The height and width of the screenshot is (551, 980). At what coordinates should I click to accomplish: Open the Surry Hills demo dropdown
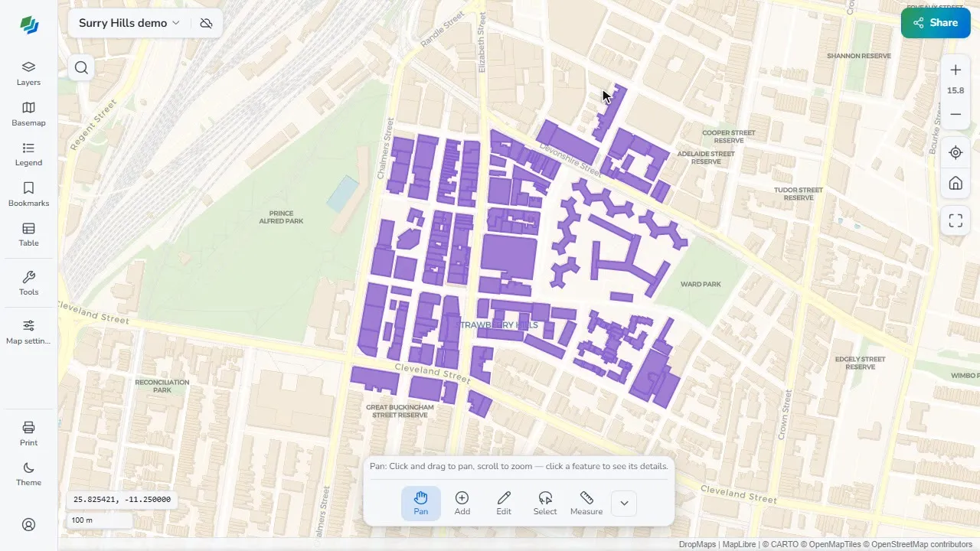pos(129,23)
